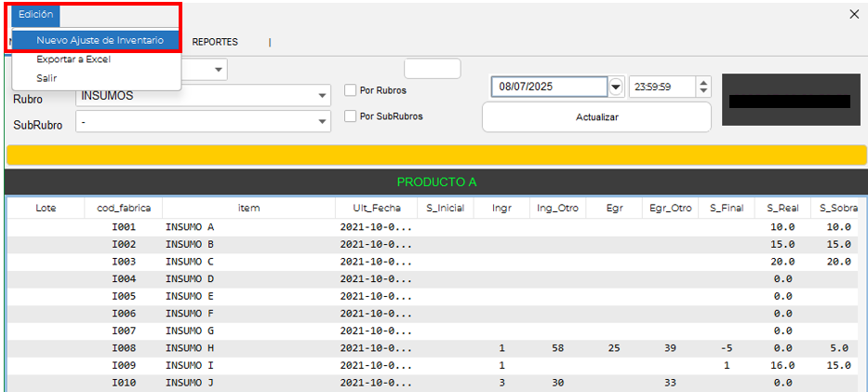868x392 pixels.
Task: Enable the Por Rubros checkbox
Action: click(351, 90)
